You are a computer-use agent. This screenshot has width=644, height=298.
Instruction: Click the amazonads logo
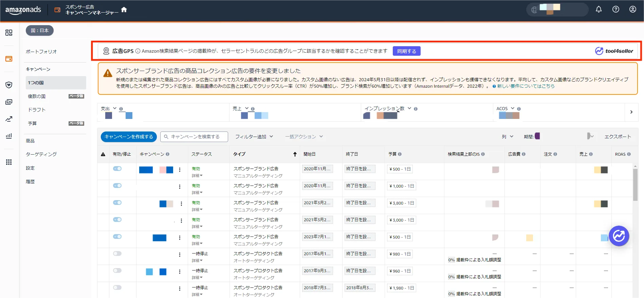[23, 10]
